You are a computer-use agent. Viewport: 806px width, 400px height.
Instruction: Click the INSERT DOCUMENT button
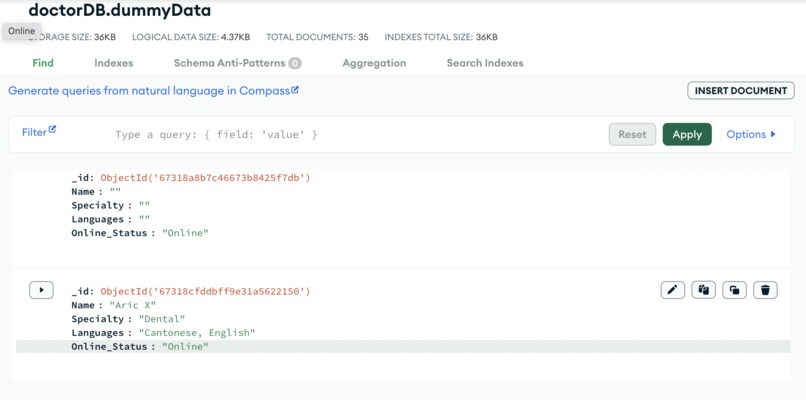[741, 90]
